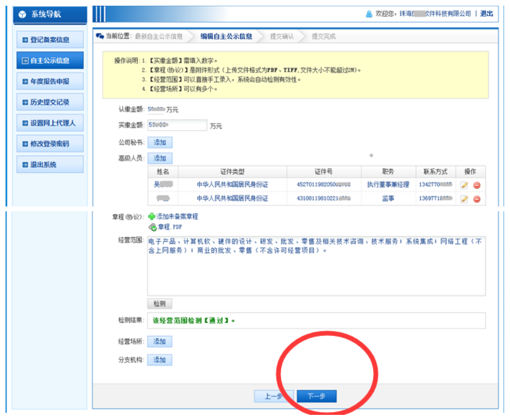Click the 职务 column header

(388, 171)
